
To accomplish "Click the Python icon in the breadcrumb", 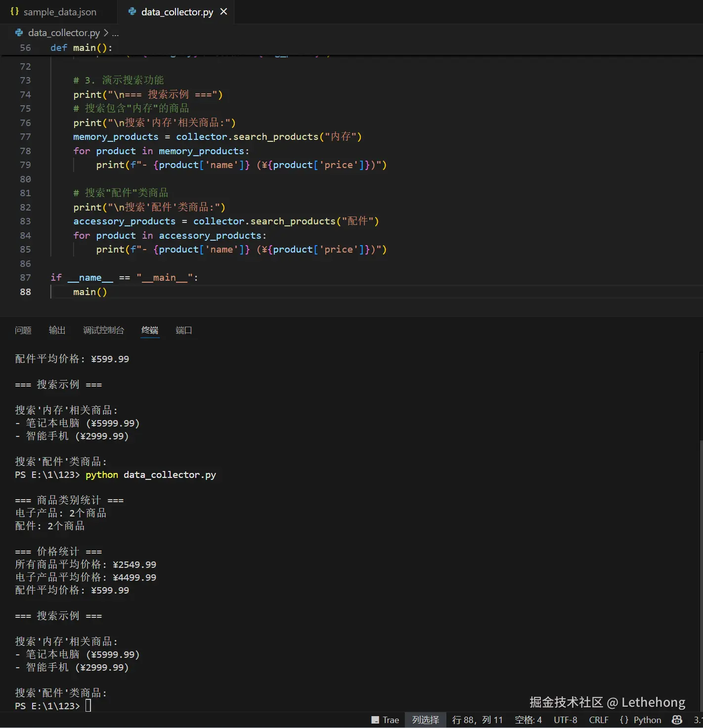I will click(19, 33).
